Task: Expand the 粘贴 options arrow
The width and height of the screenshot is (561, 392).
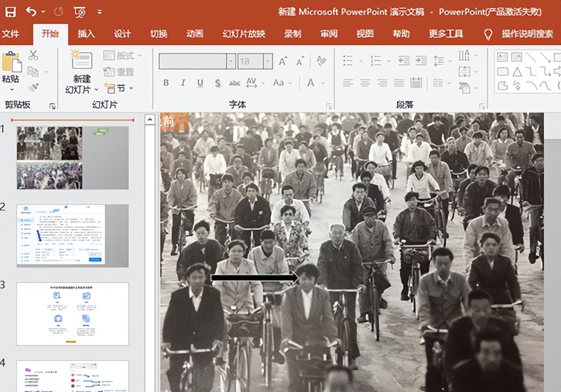Action: pos(12,89)
